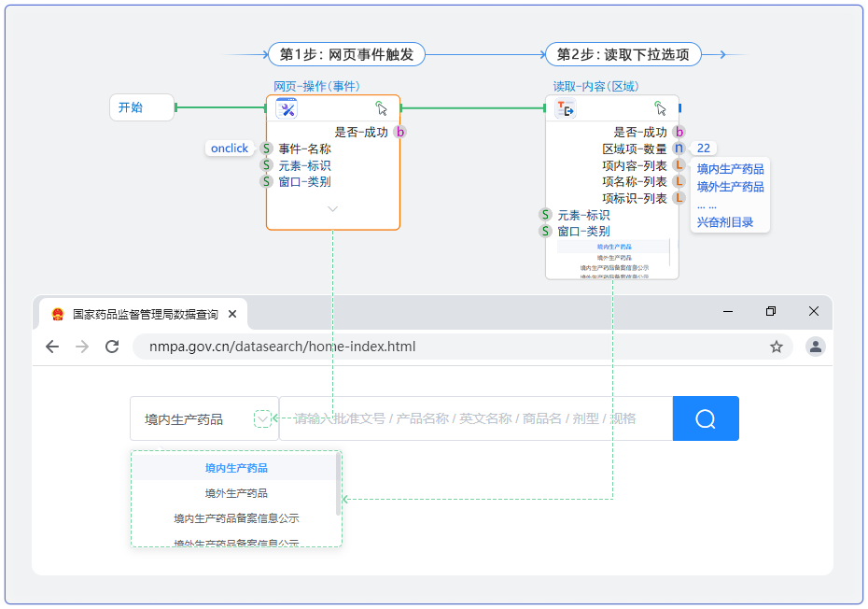
Task: Click the cursor picker icon on 读取-内容 node
Action: 662,108
